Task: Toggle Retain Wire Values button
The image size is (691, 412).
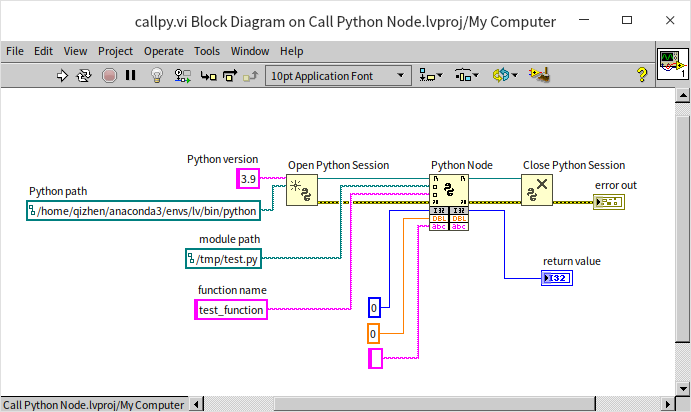Action: click(x=183, y=75)
